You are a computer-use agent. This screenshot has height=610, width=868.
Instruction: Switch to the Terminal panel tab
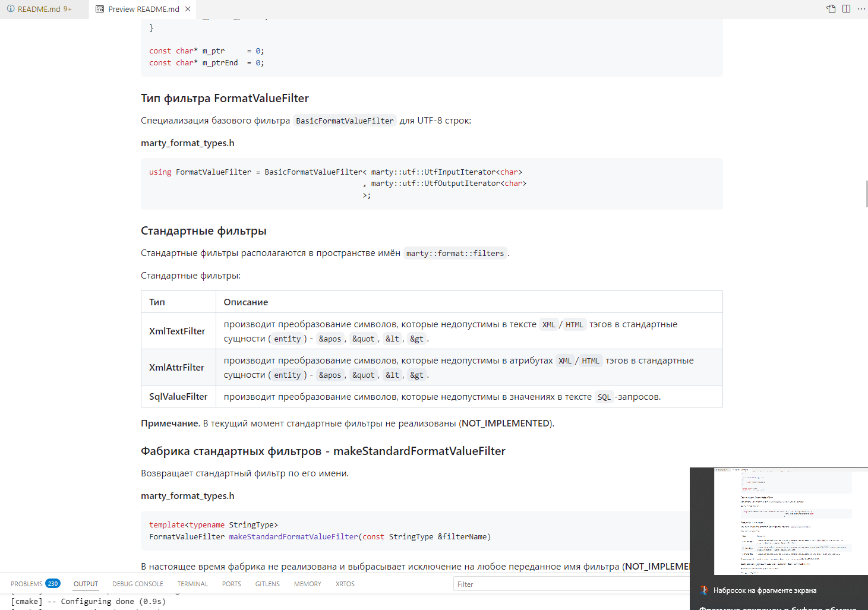tap(192, 584)
